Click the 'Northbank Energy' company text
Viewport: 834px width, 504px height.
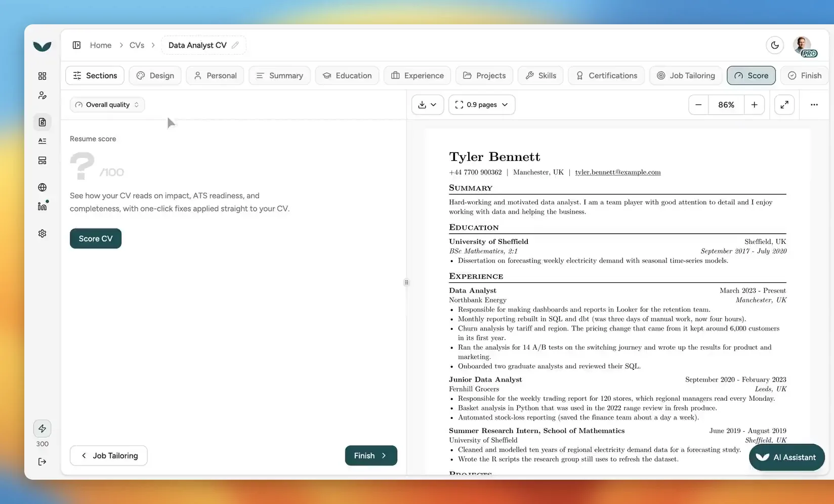478,300
